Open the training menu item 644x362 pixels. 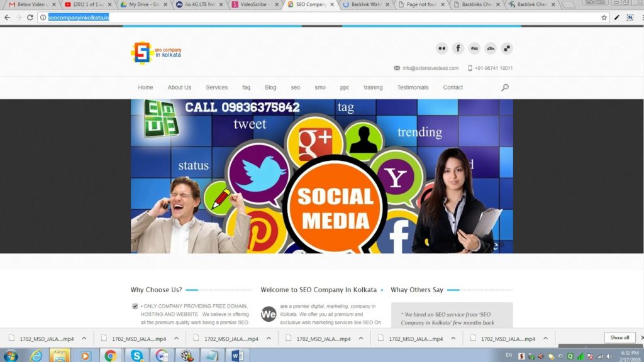(x=373, y=87)
